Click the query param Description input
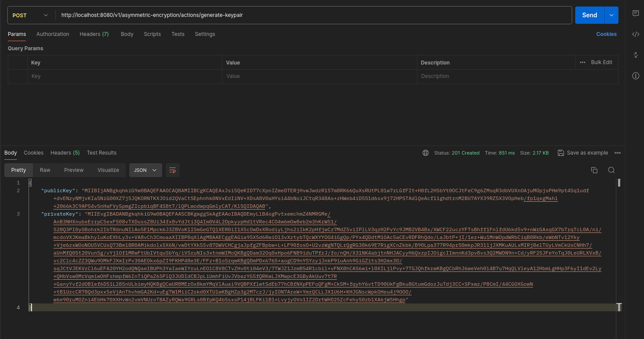The height and width of the screenshot is (339, 644). 517,76
